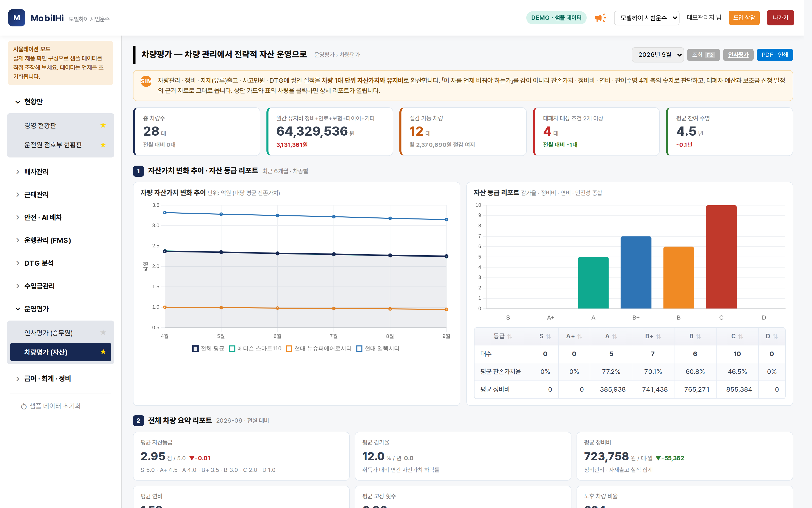This screenshot has height=508, width=812.
Task: Click the reset icon beside 샘플 데이터 초기화
Action: point(24,407)
